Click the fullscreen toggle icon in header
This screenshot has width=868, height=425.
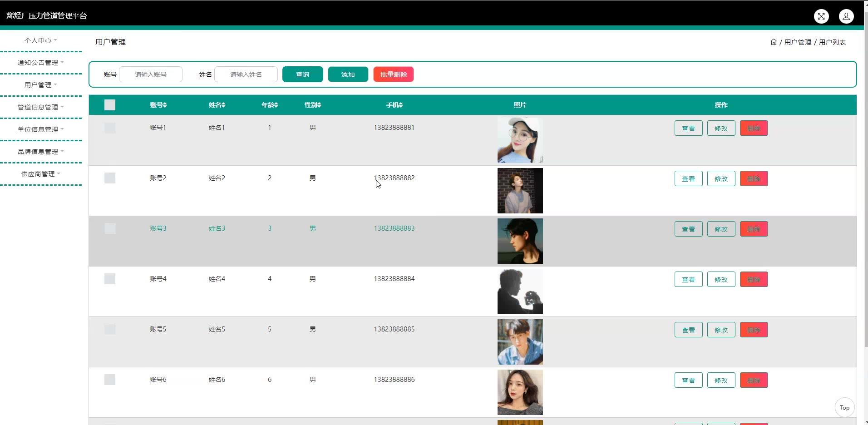821,16
